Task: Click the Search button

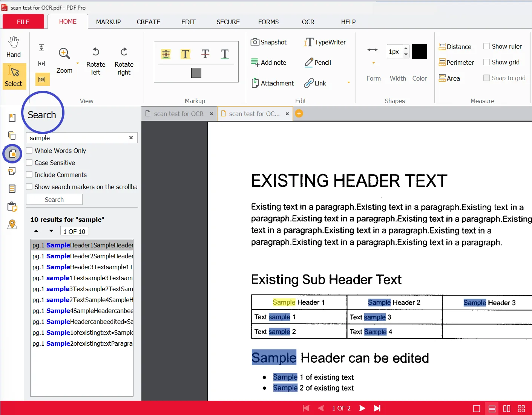Action: click(x=54, y=200)
